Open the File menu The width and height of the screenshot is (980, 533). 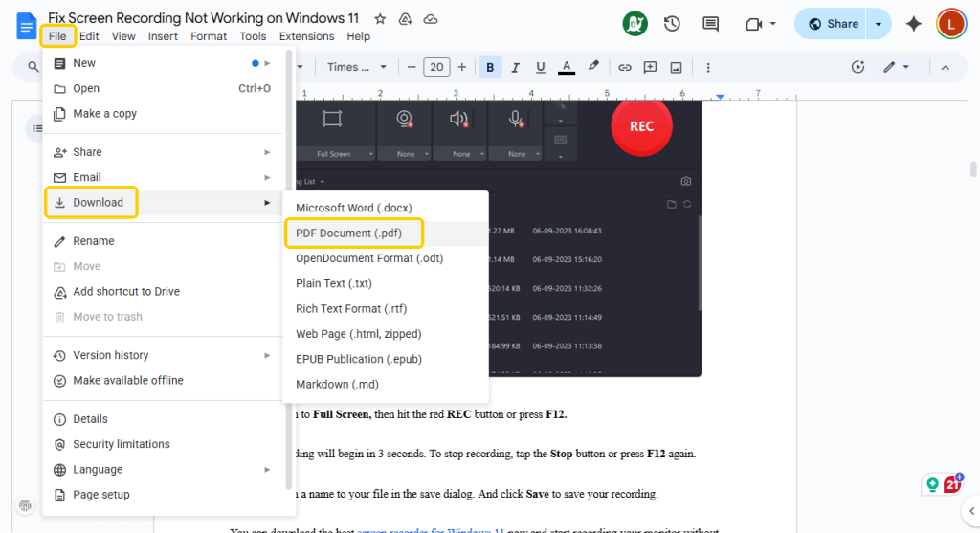click(x=57, y=36)
